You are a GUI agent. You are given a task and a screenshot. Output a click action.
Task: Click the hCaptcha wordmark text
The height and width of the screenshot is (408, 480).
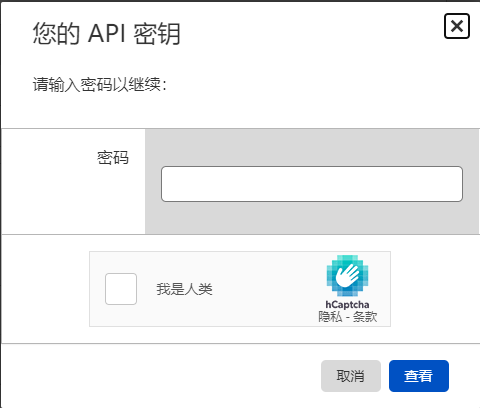347,304
